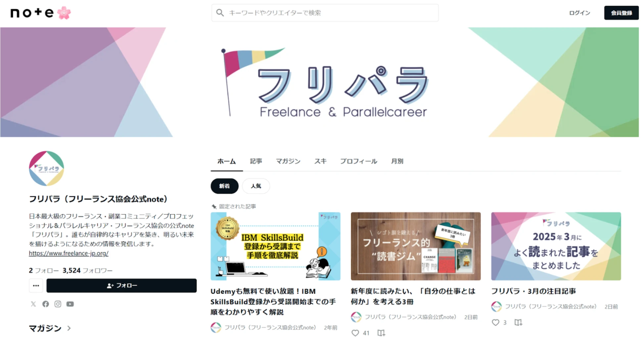Screen dimensions: 644x337
Task: Open the YouTube social icon
Action: (70, 304)
